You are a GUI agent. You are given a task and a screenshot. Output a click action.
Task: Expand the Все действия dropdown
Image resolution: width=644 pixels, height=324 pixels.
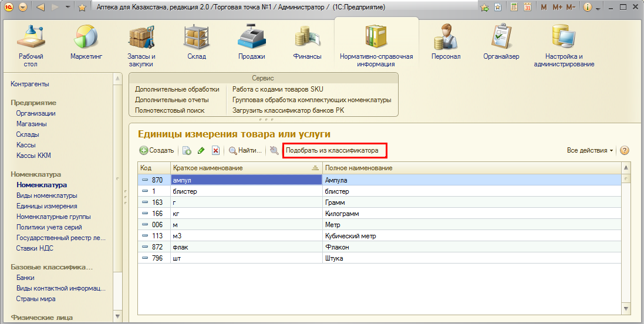(589, 151)
